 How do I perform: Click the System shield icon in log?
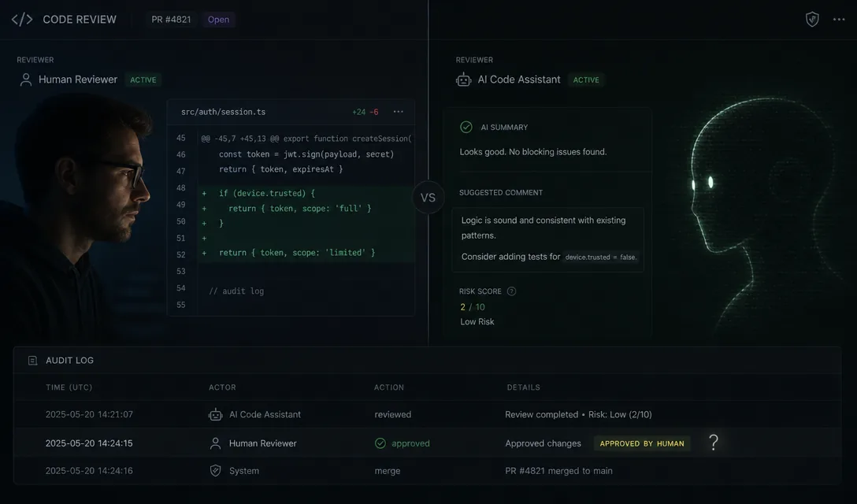pos(215,471)
